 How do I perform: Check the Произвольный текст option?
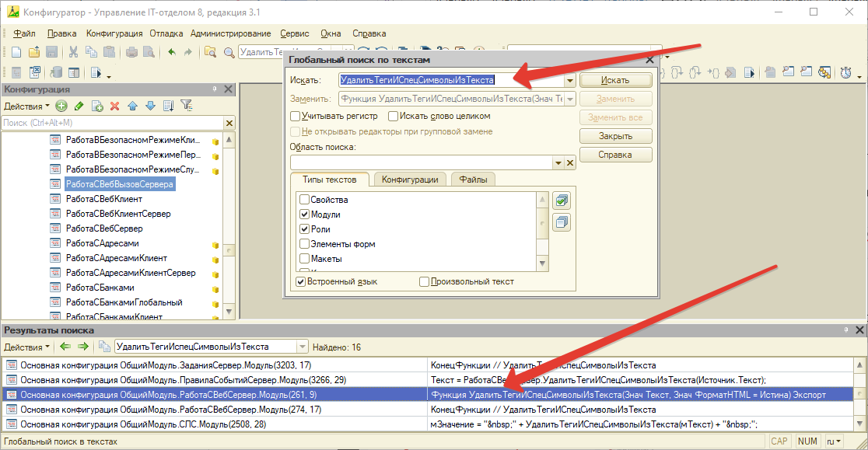coord(425,281)
